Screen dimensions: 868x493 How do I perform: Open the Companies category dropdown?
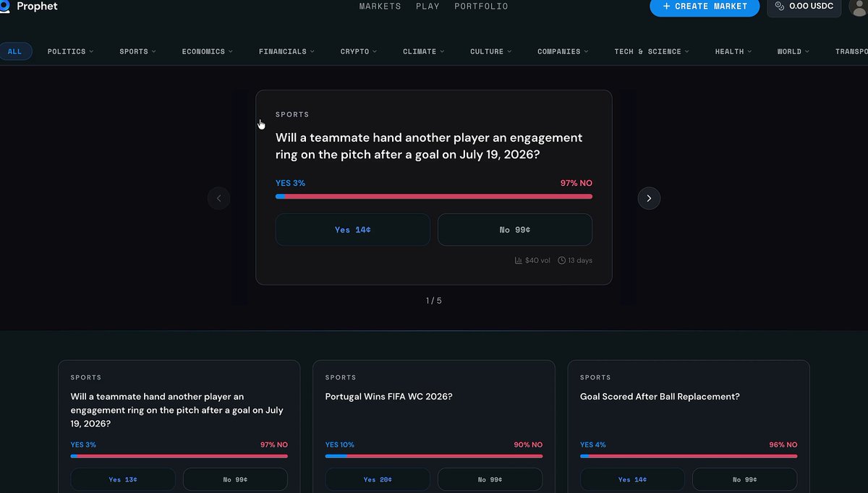tap(563, 51)
